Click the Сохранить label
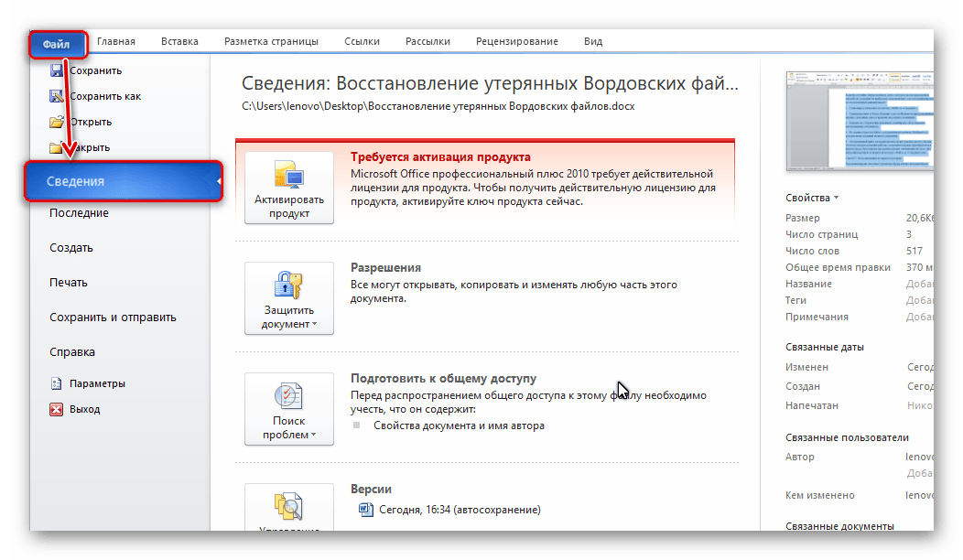Image resolution: width=963 pixels, height=560 pixels. click(96, 70)
